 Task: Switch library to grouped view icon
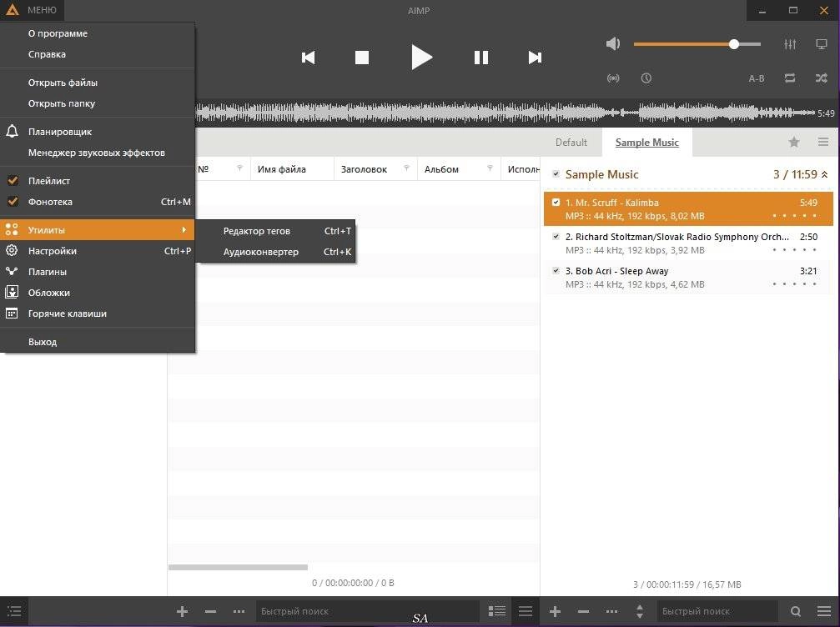[496, 611]
